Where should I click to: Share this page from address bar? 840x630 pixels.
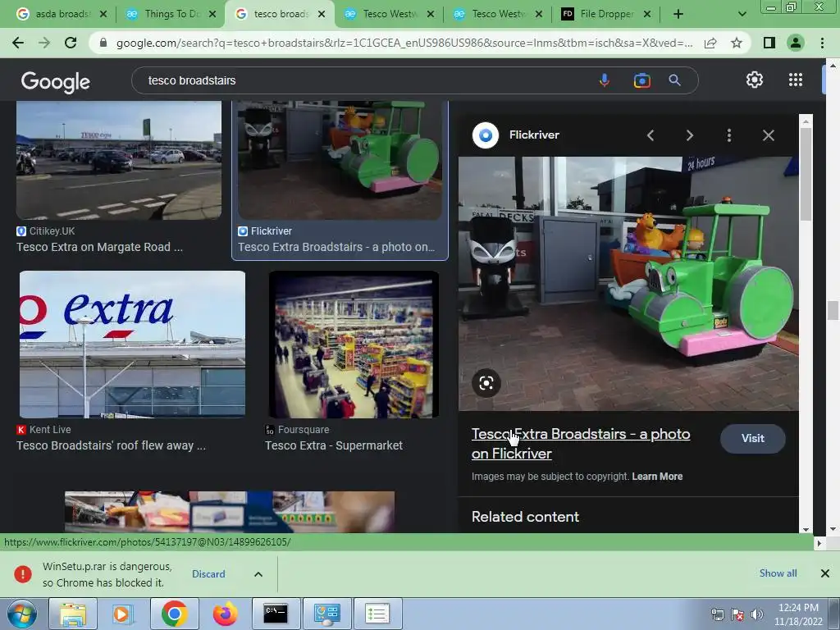point(710,43)
